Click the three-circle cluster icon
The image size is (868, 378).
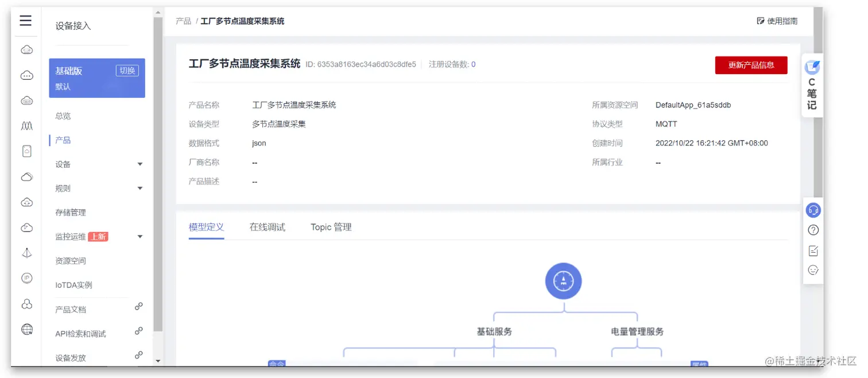tap(26, 304)
